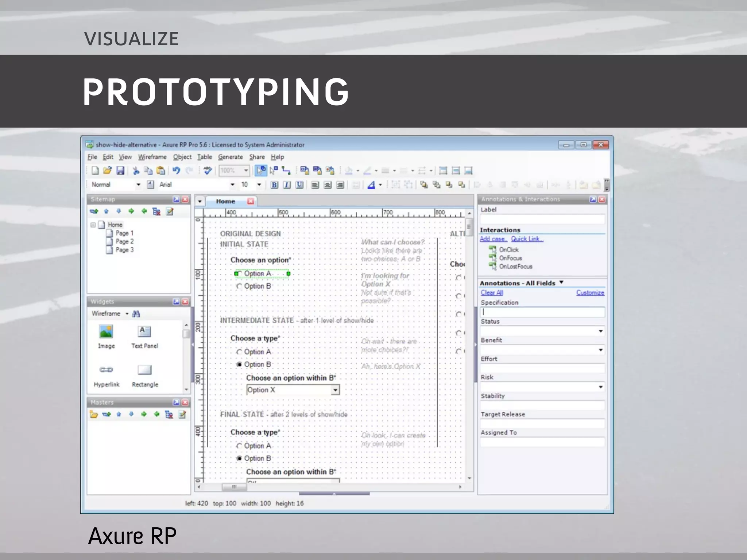Viewport: 747px width, 560px height.
Task: Open the Option X combo box
Action: [335, 390]
